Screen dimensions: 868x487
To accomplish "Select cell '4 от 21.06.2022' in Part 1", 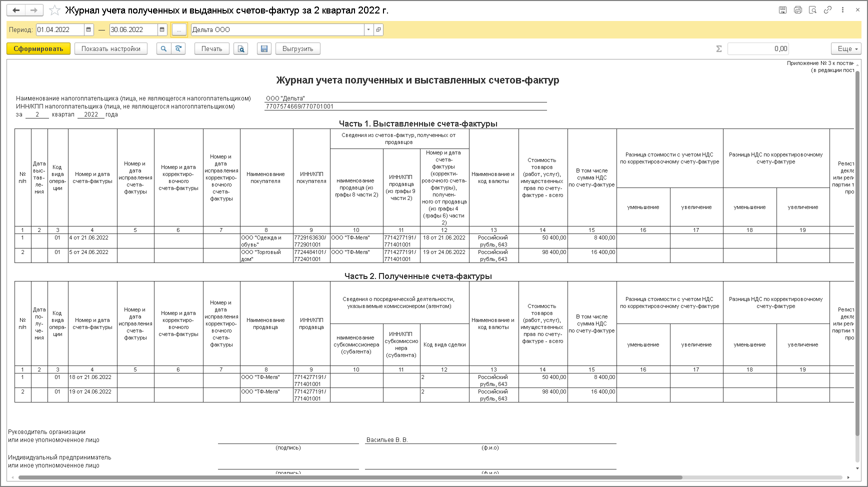I will pyautogui.click(x=92, y=241).
